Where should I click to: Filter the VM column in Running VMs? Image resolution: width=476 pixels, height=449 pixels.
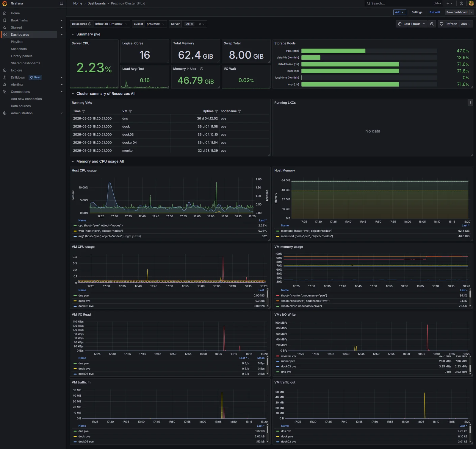(130, 111)
